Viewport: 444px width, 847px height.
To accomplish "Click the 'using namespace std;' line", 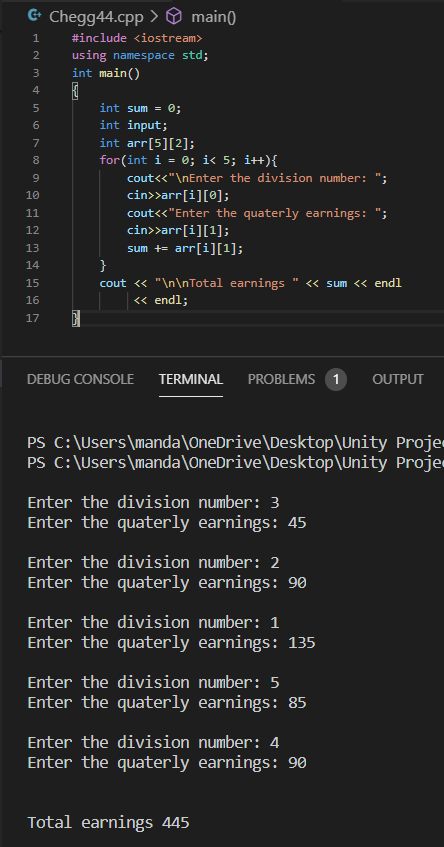I will [x=140, y=56].
